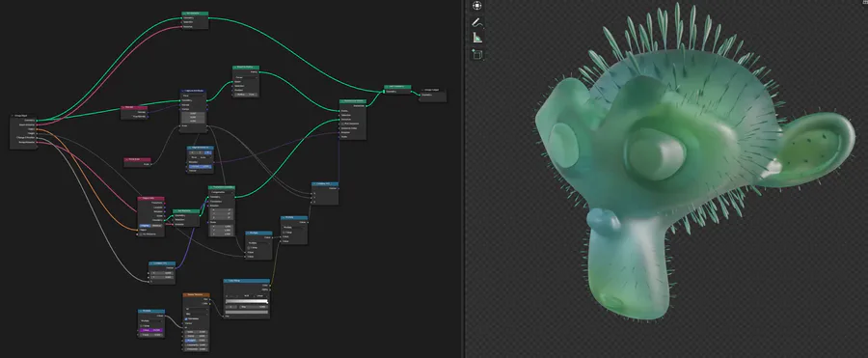The width and height of the screenshot is (868, 358).
Task: Toggle As Instance checkbox in Object Info
Action: click(140, 234)
